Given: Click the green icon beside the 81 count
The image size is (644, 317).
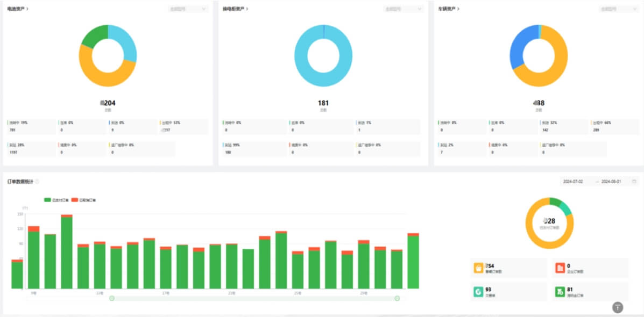Looking at the screenshot, I should tap(560, 292).
